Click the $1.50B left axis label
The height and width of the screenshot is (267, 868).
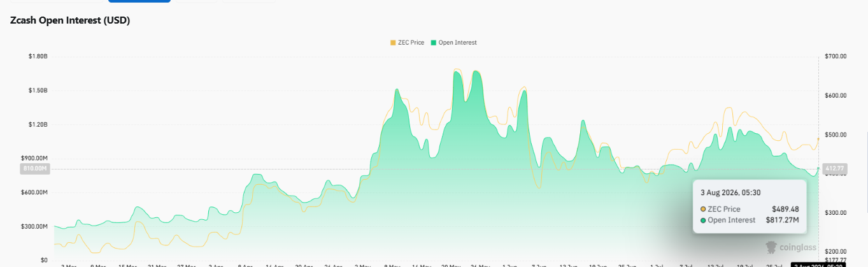click(38, 90)
